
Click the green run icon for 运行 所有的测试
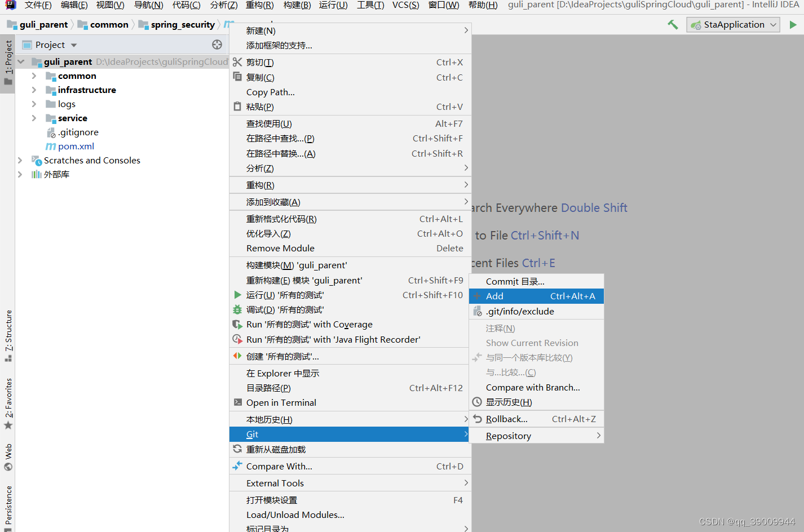pos(237,295)
